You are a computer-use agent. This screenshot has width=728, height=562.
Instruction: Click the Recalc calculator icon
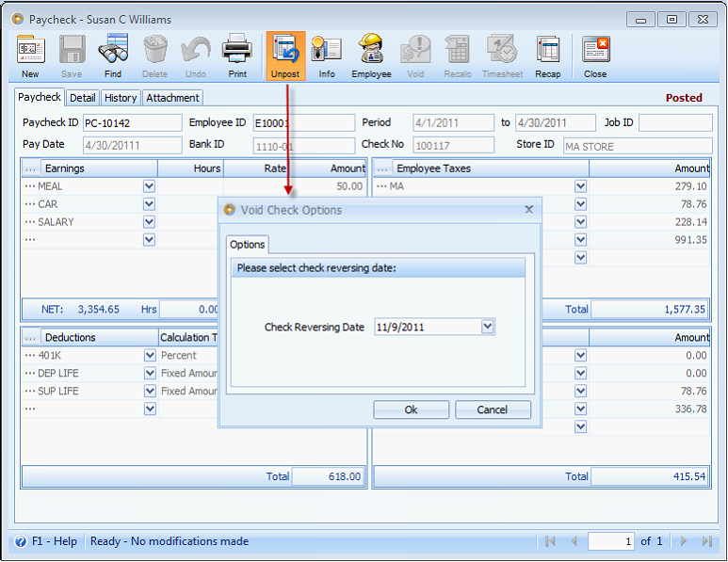(x=458, y=56)
